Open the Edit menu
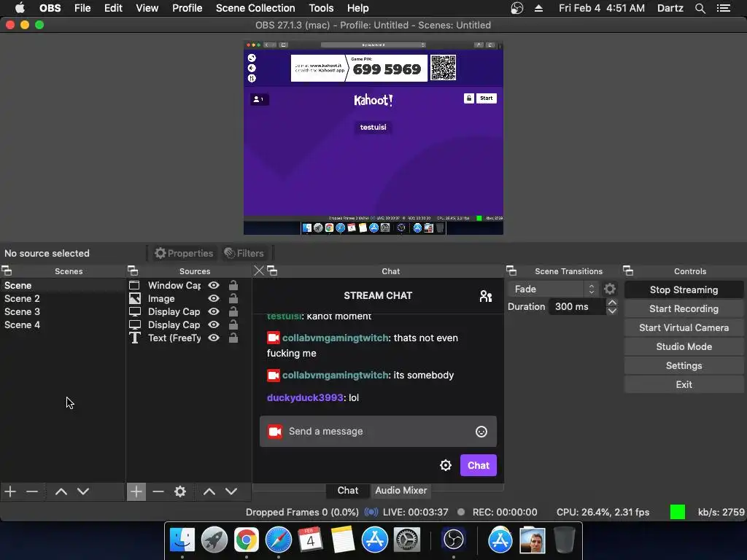This screenshot has height=560, width=747. coord(113,8)
